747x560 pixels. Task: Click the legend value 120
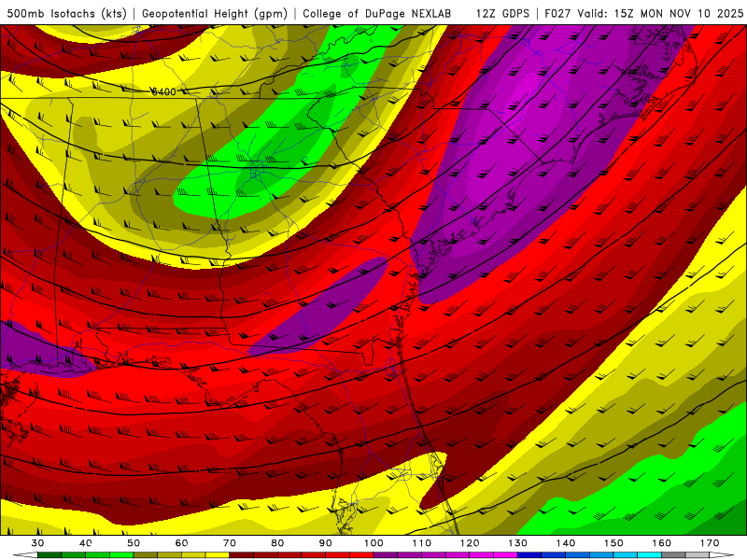[x=470, y=543]
